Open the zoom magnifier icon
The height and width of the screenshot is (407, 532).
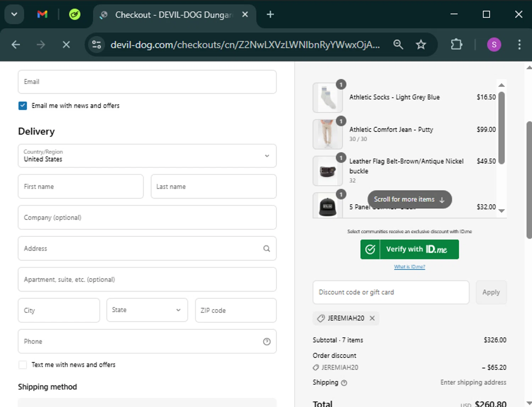pyautogui.click(x=398, y=44)
